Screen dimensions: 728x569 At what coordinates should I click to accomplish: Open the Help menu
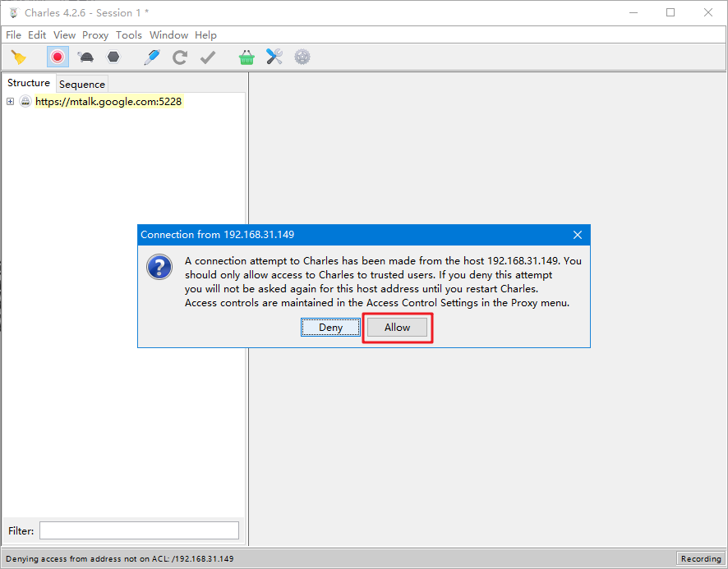click(205, 35)
